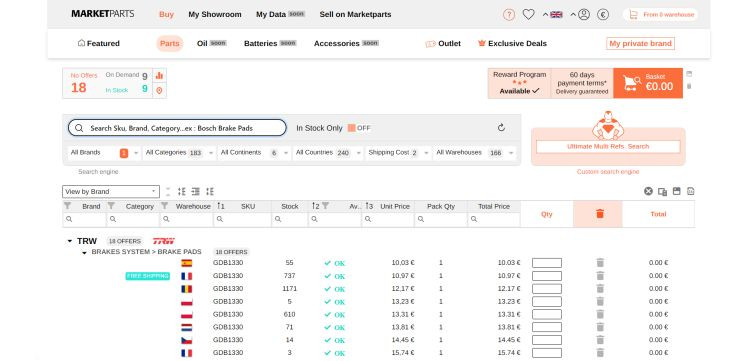This screenshot has height=361, width=750.
Task: Click the Brand column search box
Action: tap(84, 219)
